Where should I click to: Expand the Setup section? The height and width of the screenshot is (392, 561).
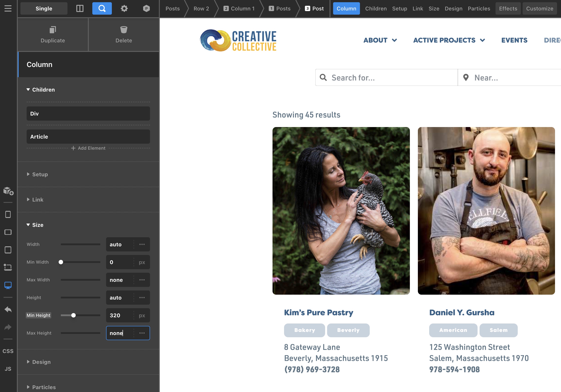40,174
